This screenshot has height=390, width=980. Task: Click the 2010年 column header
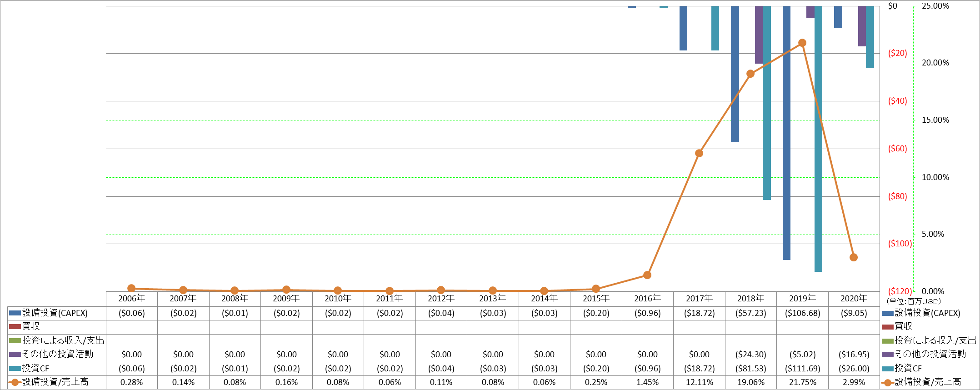(338, 299)
